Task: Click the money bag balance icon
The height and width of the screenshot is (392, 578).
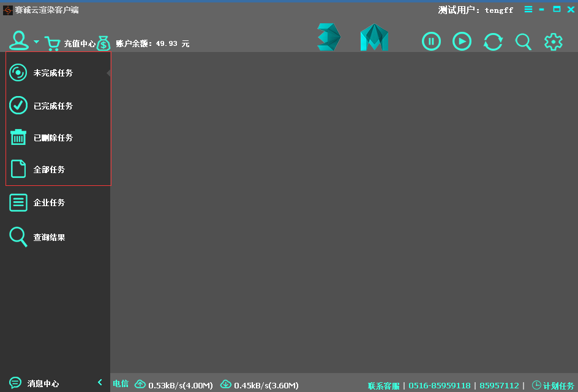Action: pyautogui.click(x=103, y=43)
